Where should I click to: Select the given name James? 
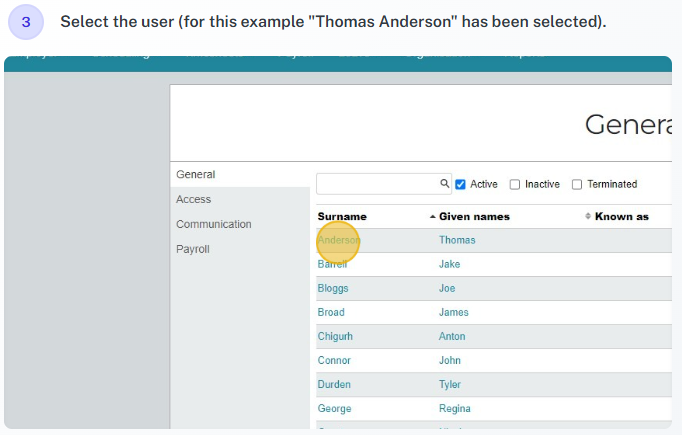[454, 312]
